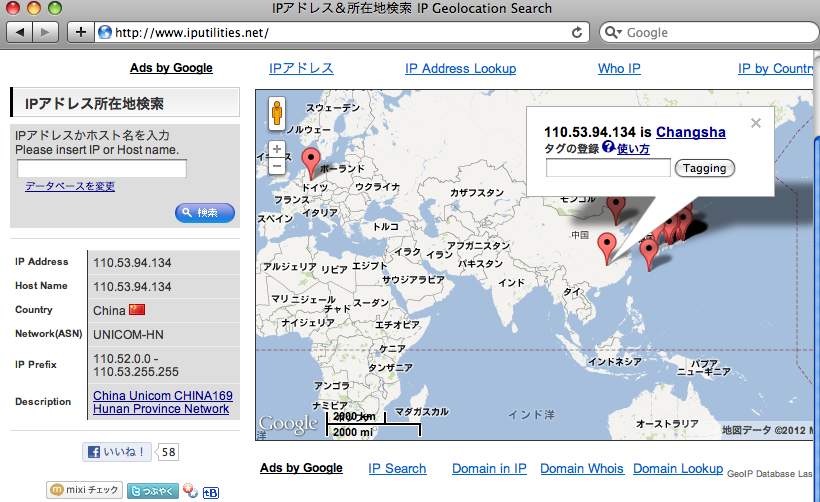Open the IP Search link
This screenshot has width=820, height=502.
pos(397,469)
